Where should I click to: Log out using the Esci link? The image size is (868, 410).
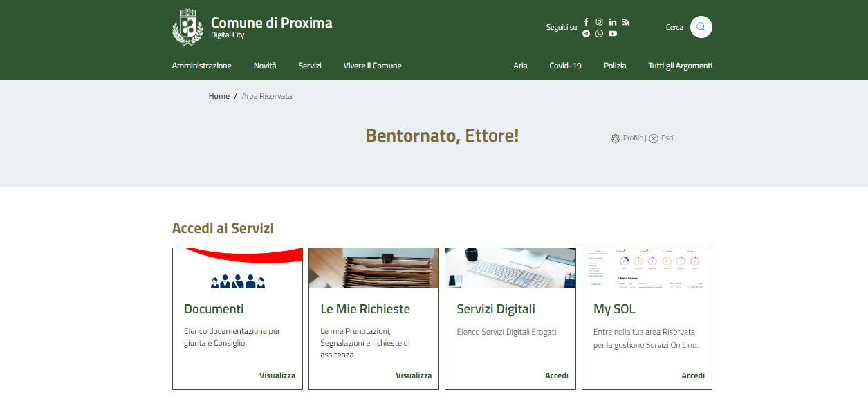[667, 138]
